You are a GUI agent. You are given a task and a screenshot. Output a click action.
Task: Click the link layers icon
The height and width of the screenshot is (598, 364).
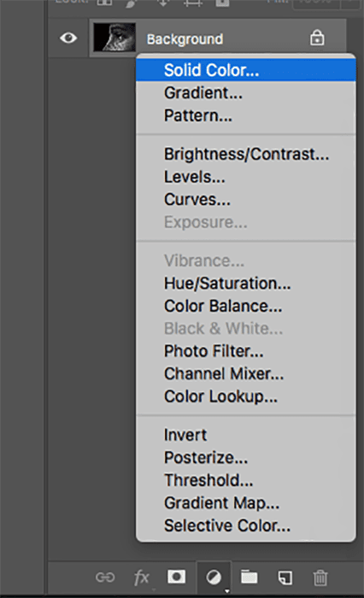coord(105,577)
